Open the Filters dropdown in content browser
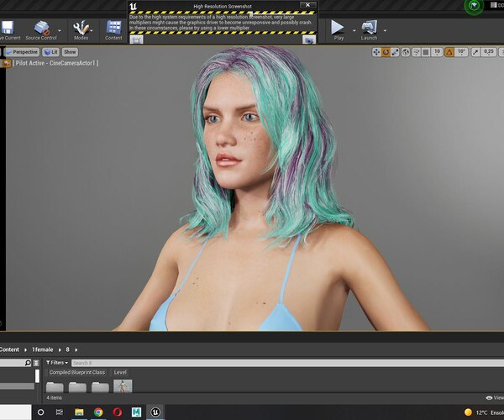The width and height of the screenshot is (504, 420). (57, 363)
